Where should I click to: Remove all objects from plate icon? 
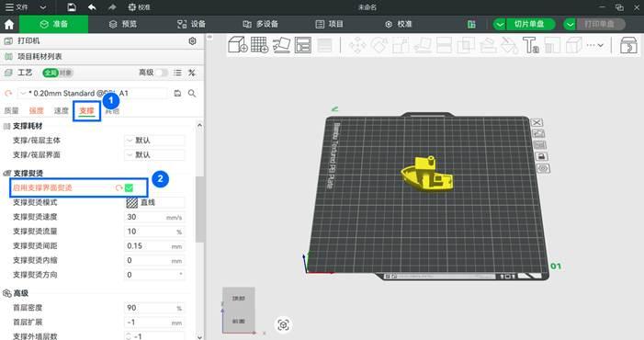pos(537,122)
